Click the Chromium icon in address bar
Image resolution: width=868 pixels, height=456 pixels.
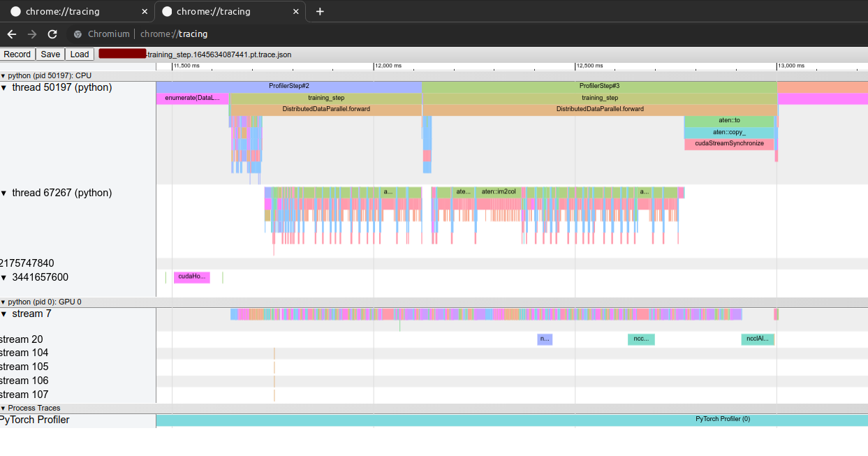78,34
